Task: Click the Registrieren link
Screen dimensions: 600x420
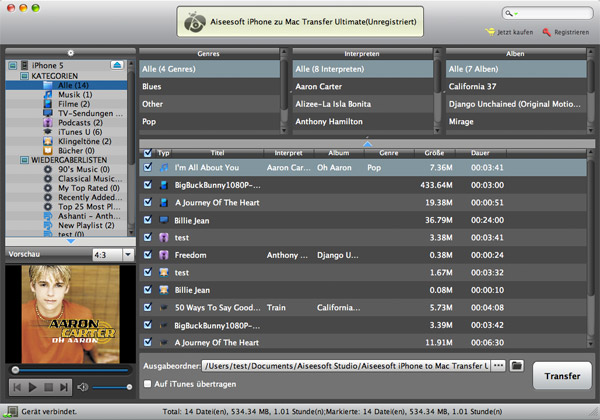Action: (x=572, y=32)
